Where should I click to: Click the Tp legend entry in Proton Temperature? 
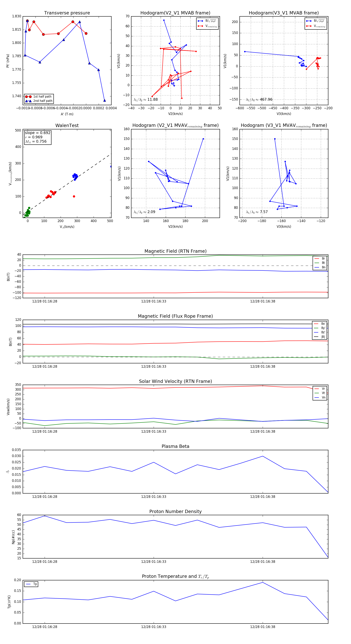(x=31, y=584)
